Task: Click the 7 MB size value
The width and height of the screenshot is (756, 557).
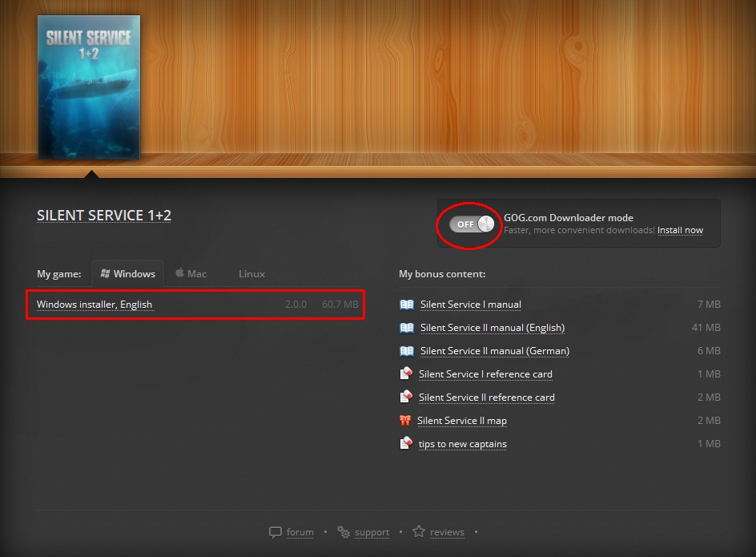Action: [709, 305]
